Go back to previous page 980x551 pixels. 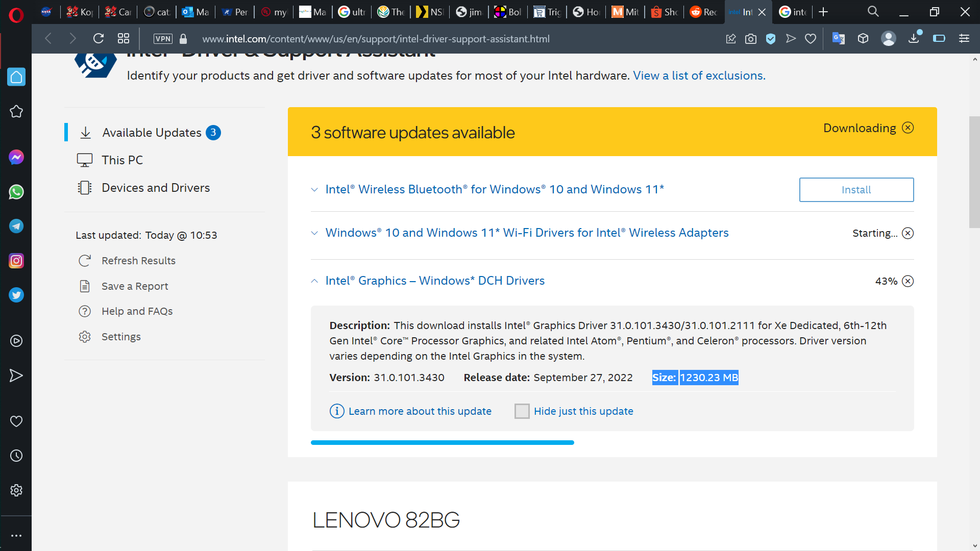pyautogui.click(x=48, y=38)
